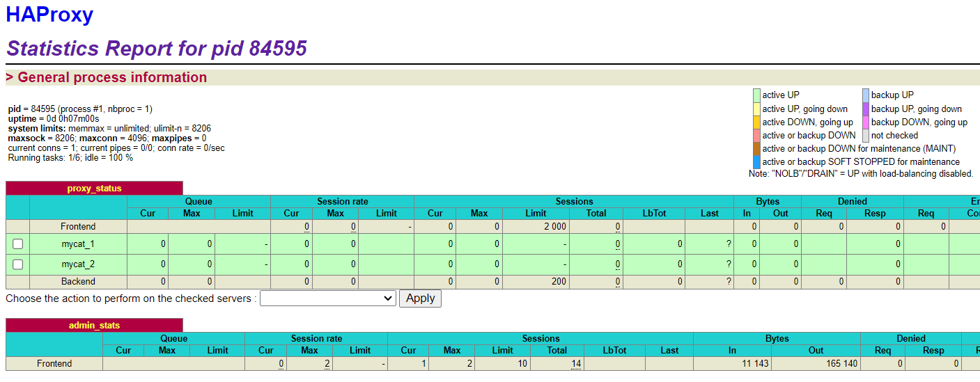Click the mycat_2 sessions Total value

click(618, 265)
